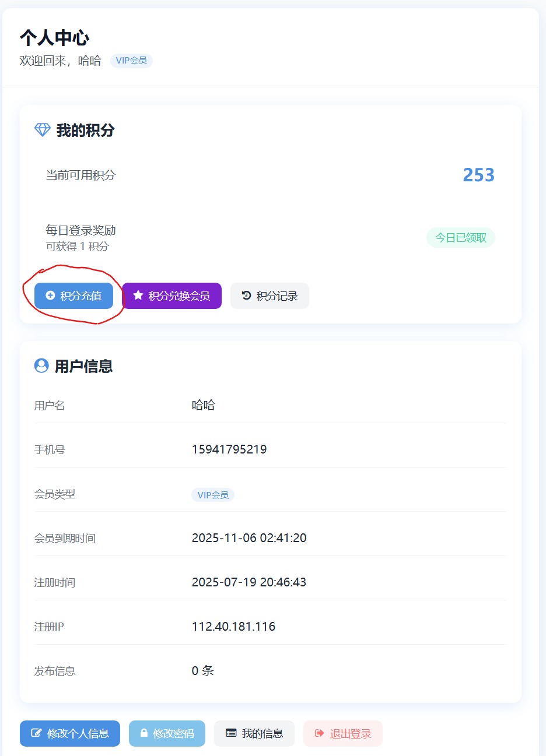Click the phone number 15941795219
This screenshot has height=756, width=546.
229,449
